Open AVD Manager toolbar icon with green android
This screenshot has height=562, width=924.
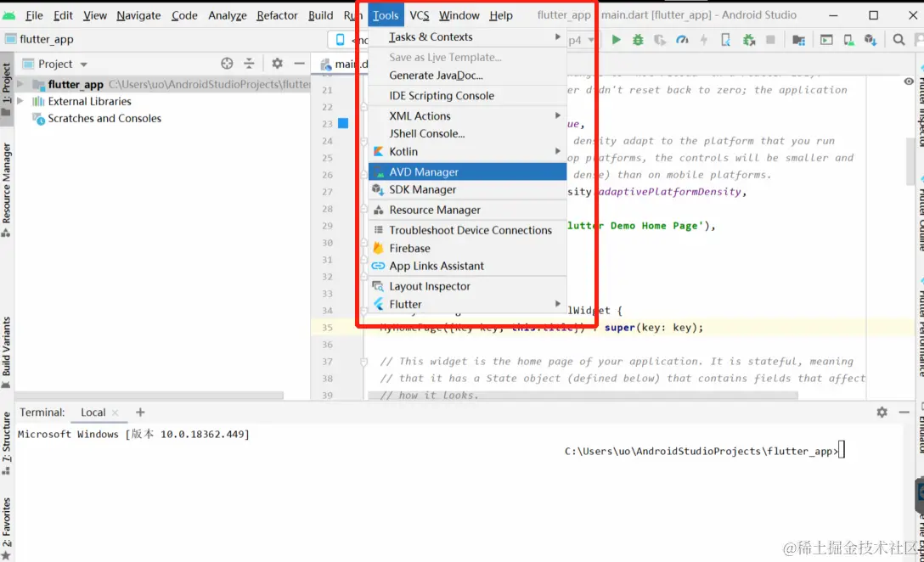click(848, 39)
